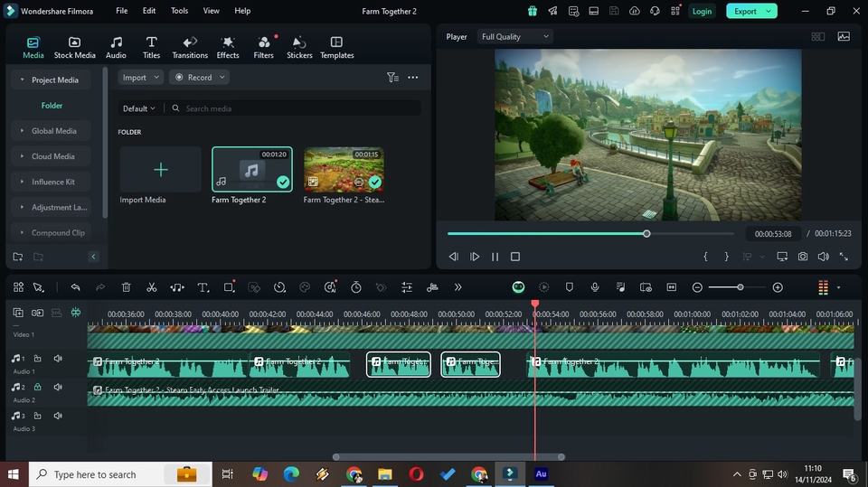This screenshot has width=868, height=487.
Task: Delete selected clip with the trash icon
Action: (126, 287)
